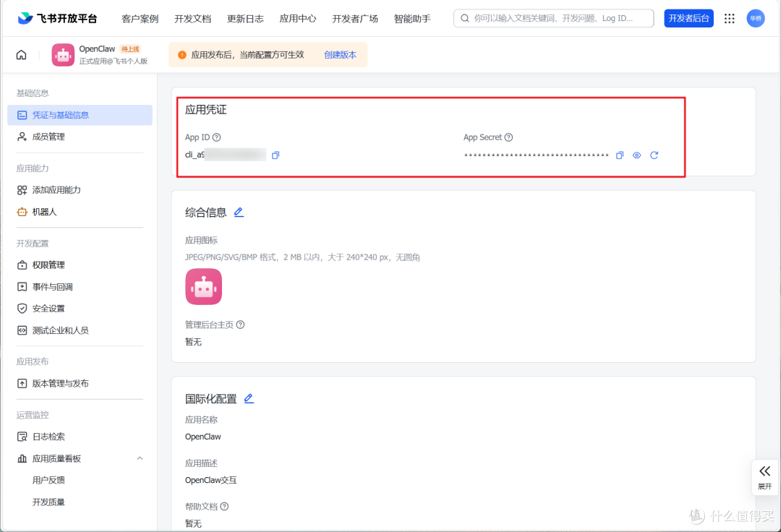Click the 待上线 status tag

(130, 48)
